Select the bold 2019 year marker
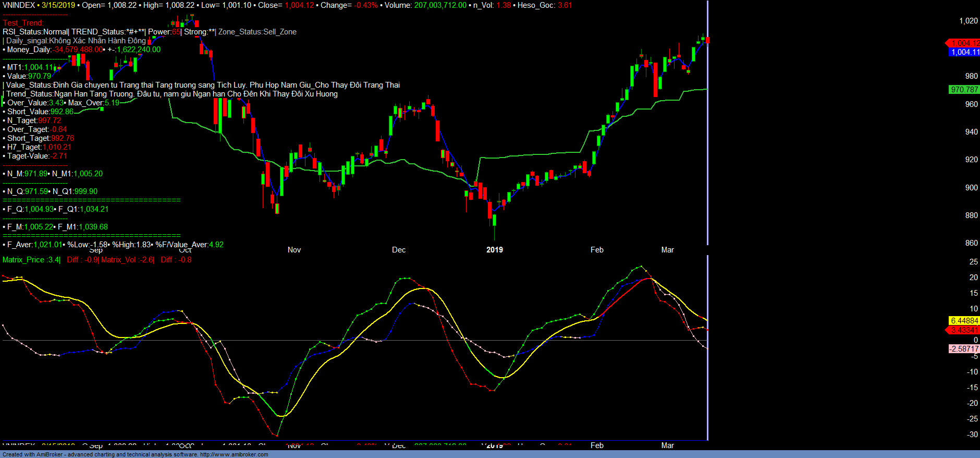Image resolution: width=980 pixels, height=458 pixels. (x=495, y=250)
